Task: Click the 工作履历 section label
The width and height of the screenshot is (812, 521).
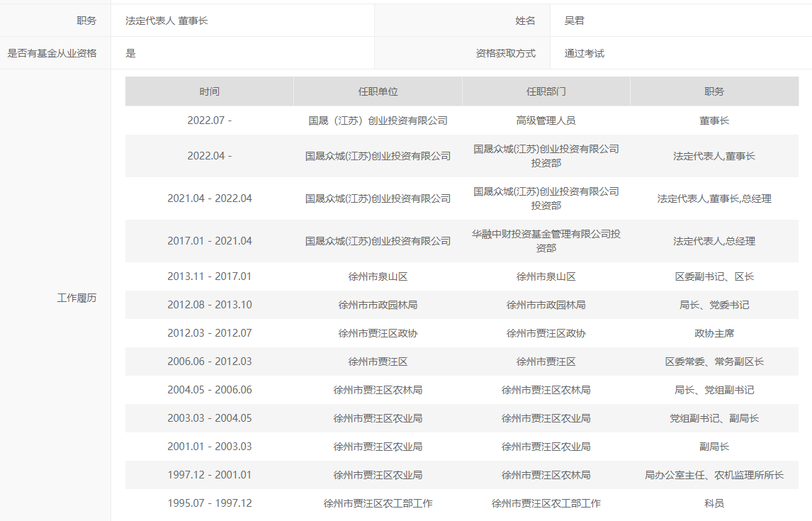Action: [x=77, y=298]
